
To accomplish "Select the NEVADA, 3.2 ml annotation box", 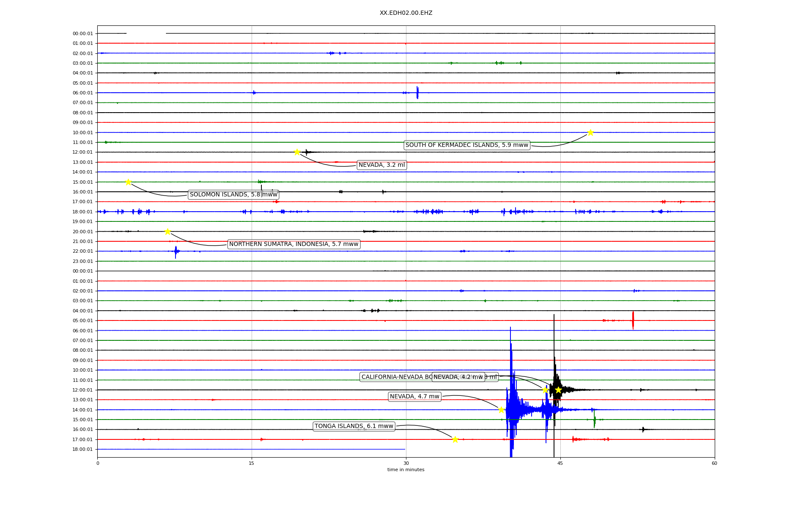I will [381, 165].
